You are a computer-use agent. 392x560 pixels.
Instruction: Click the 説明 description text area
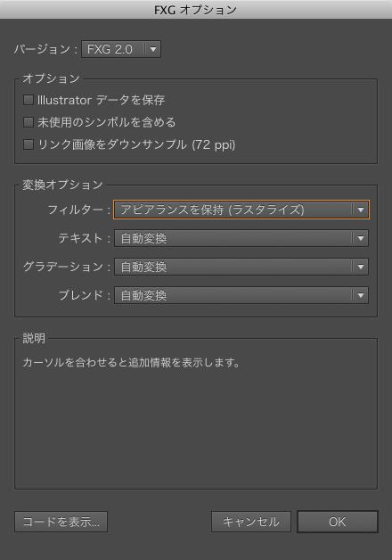[x=196, y=415]
